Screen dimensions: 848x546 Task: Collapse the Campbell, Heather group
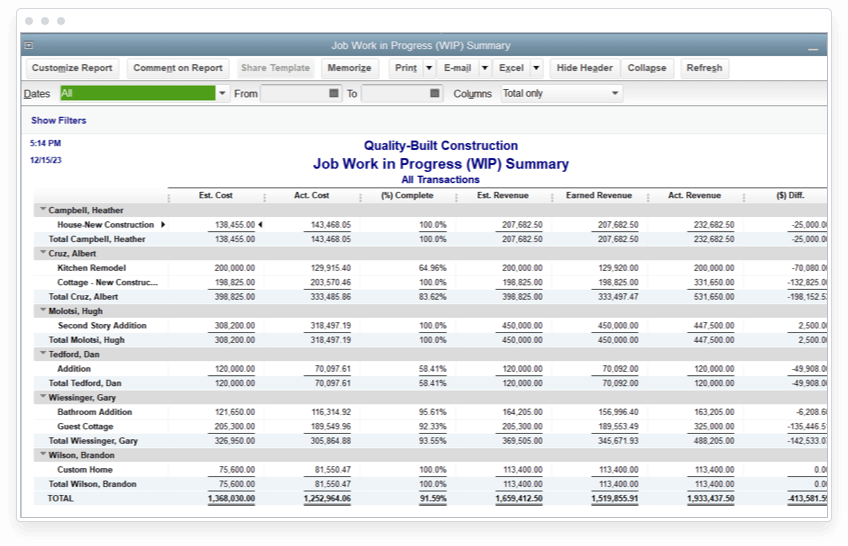[42, 210]
